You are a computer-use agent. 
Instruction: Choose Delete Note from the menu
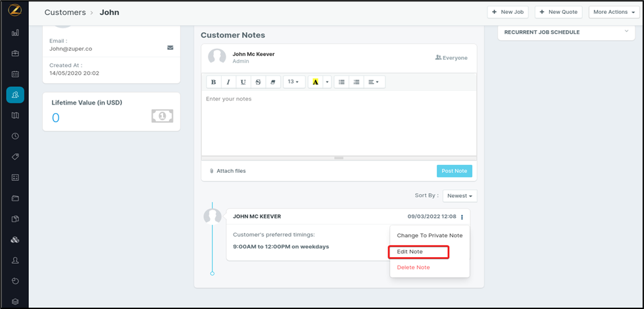pyautogui.click(x=413, y=268)
